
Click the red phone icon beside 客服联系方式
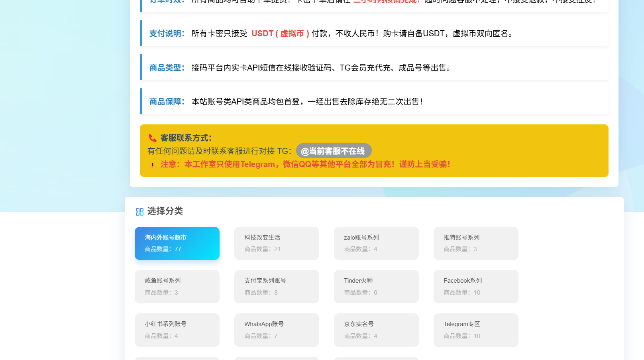pos(152,138)
